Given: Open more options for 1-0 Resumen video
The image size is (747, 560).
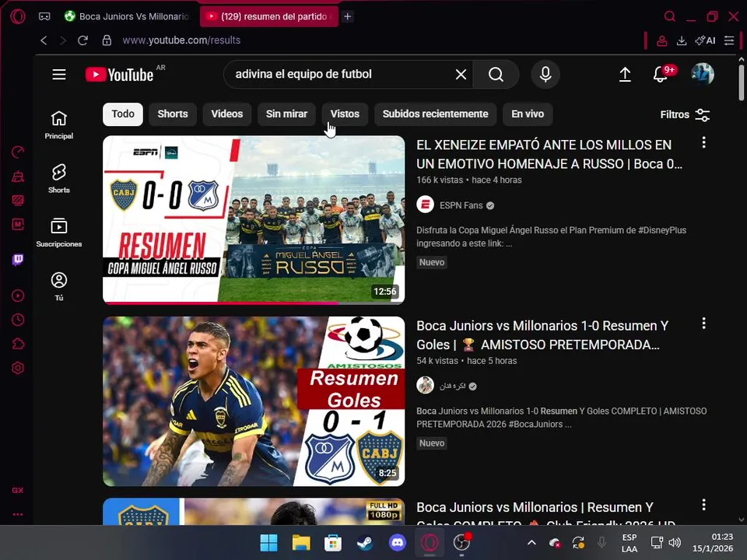Looking at the screenshot, I should (x=703, y=324).
